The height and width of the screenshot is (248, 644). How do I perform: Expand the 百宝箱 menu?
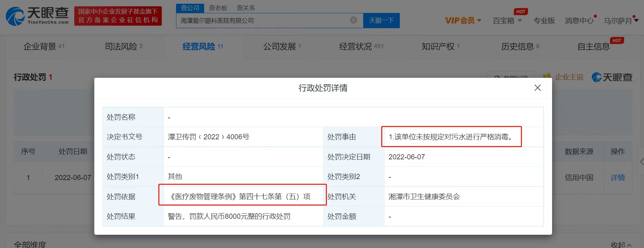point(507,21)
